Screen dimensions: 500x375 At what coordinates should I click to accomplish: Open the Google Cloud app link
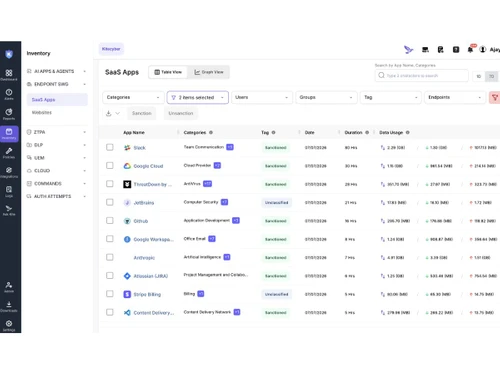(148, 166)
